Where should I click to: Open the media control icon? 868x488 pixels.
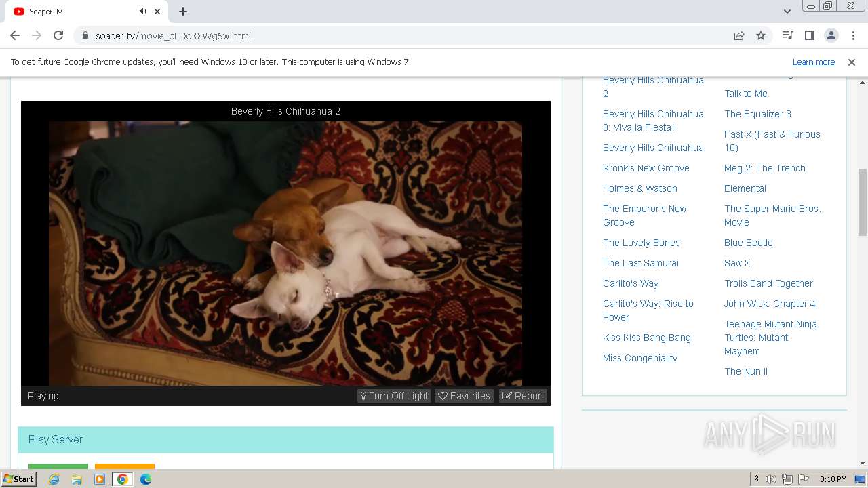(787, 35)
